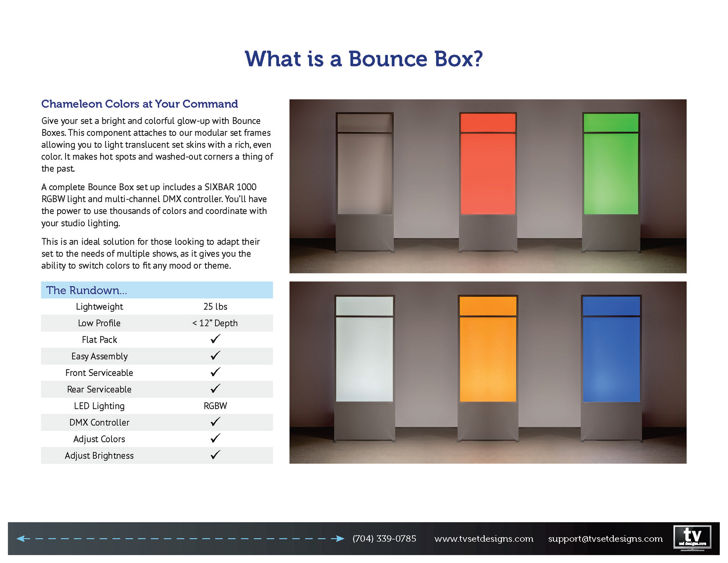
Task: Click the phone number (704) 339-0785
Action: click(384, 539)
